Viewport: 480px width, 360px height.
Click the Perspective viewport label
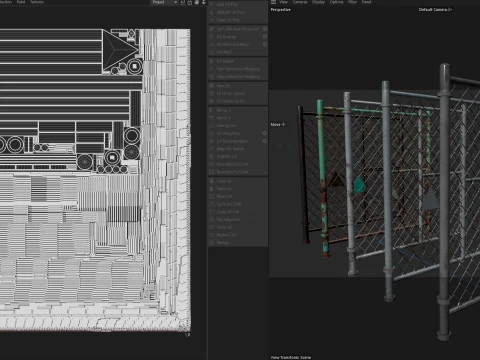(280, 10)
